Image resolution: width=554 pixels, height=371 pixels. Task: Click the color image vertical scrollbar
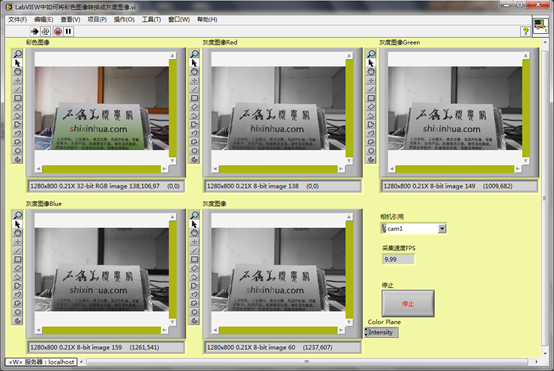click(x=173, y=108)
